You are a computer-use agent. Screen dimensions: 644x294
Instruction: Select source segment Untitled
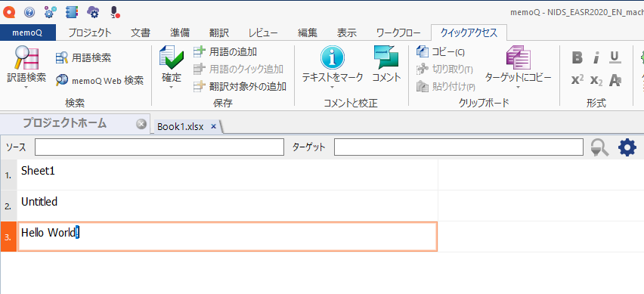tap(227, 206)
